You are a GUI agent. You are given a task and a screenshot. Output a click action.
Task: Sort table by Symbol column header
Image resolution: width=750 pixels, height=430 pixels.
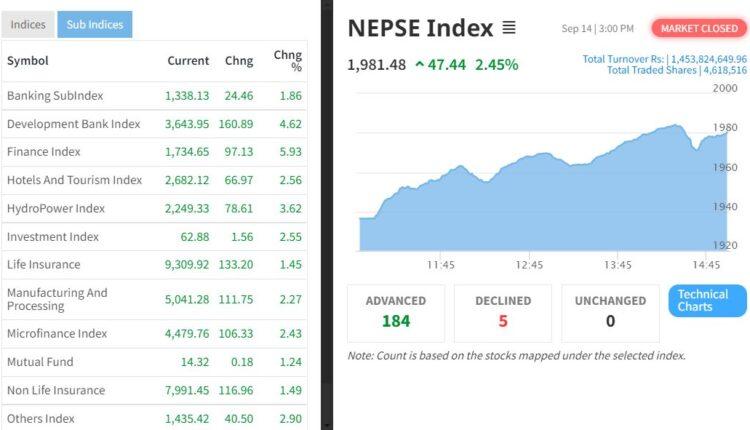pyautogui.click(x=27, y=61)
